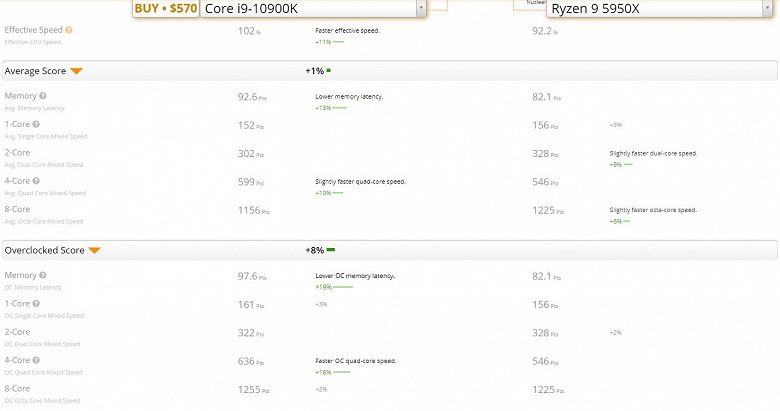Click help icon beside OC Quad Core 4-Core
Image resolution: width=780 pixels, height=411 pixels.
(36, 360)
